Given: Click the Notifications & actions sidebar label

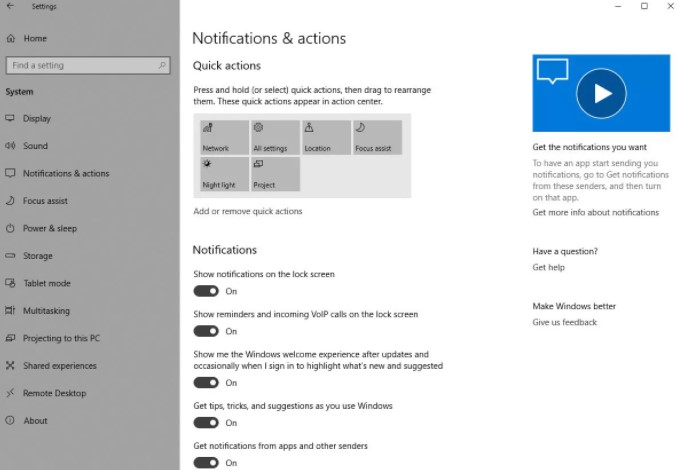Looking at the screenshot, I should click(x=66, y=173).
